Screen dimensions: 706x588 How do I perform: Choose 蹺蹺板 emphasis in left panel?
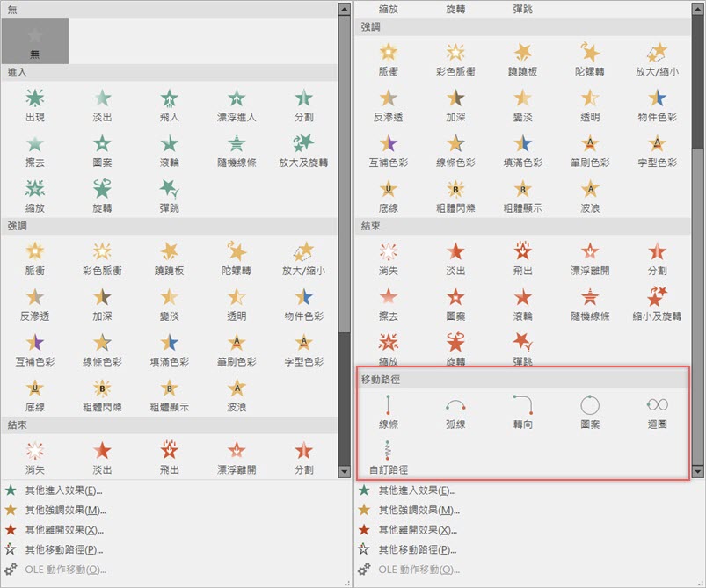(170, 259)
